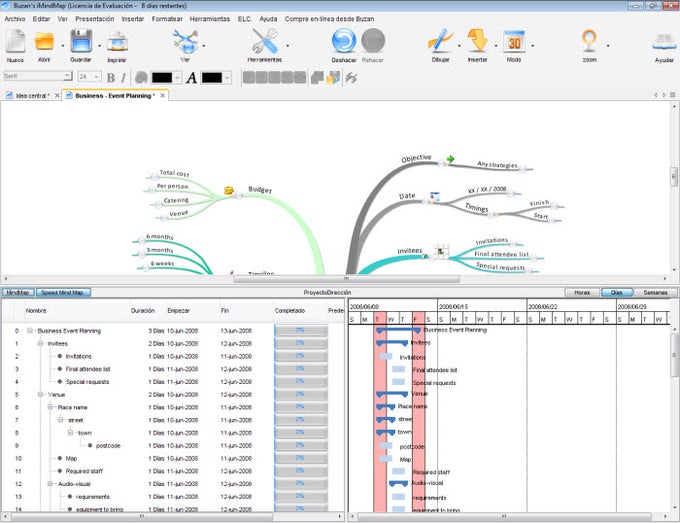Expand the dropdown arrow beside Guardar
The image size is (680, 523).
coord(99,46)
